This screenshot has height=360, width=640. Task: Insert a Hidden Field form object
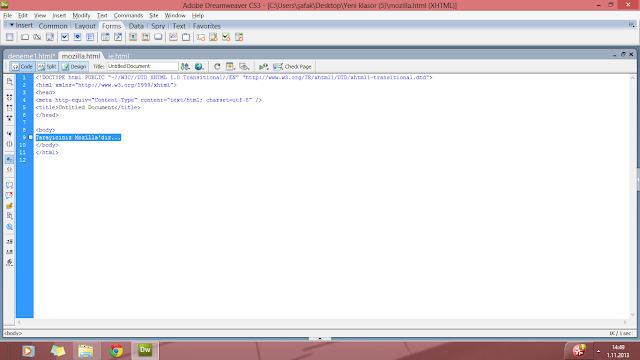coord(37,37)
